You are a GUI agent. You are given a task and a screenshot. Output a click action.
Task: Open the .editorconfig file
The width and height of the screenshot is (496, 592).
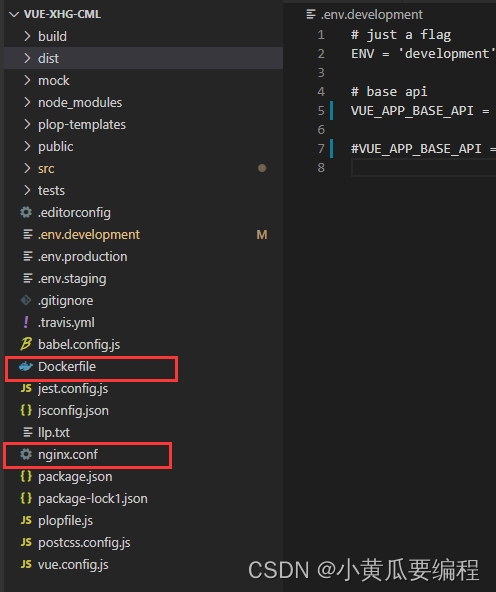(x=74, y=213)
